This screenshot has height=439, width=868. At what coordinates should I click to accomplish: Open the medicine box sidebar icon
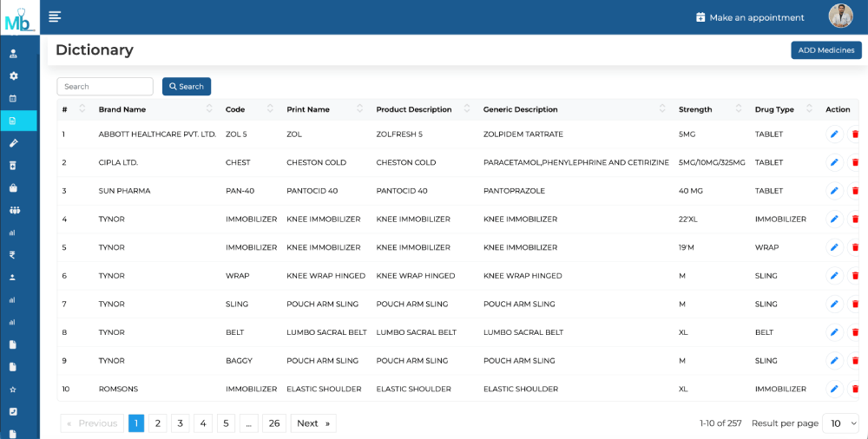[13, 166]
